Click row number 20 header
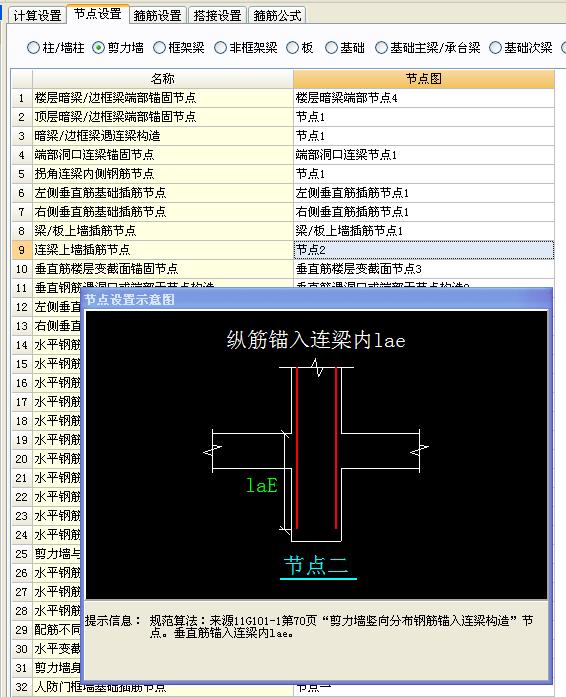This screenshot has height=697, width=566. click(x=21, y=459)
